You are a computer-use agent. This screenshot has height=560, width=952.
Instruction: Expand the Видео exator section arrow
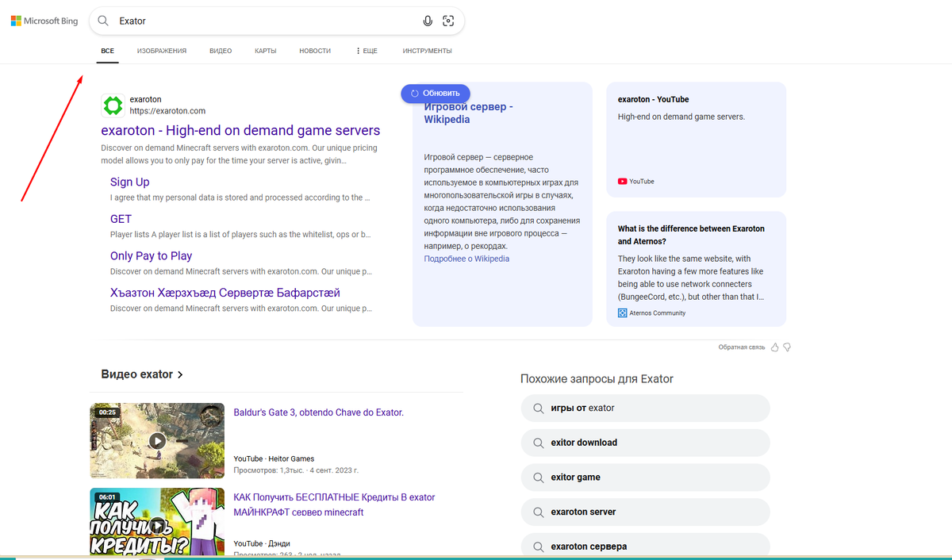pos(180,374)
